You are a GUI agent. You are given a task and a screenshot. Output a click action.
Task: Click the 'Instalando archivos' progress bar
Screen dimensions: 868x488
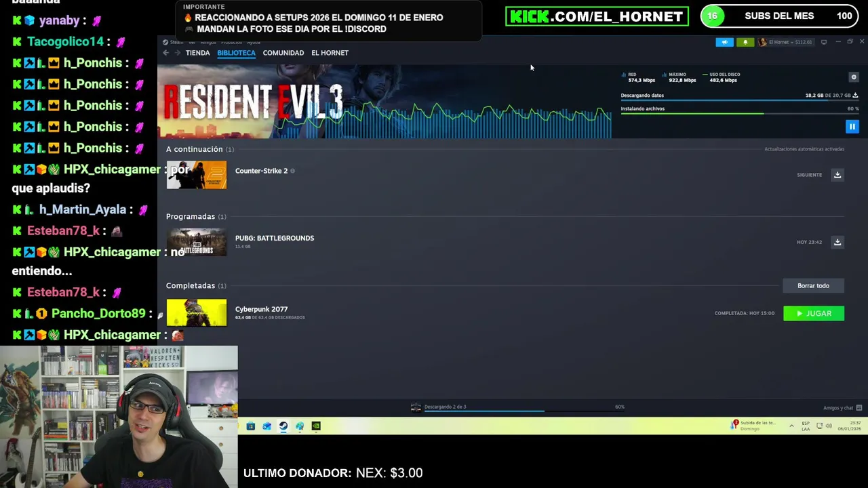click(739, 113)
